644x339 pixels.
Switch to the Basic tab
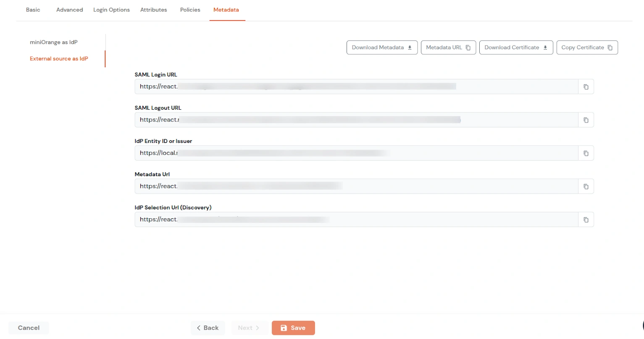point(33,10)
